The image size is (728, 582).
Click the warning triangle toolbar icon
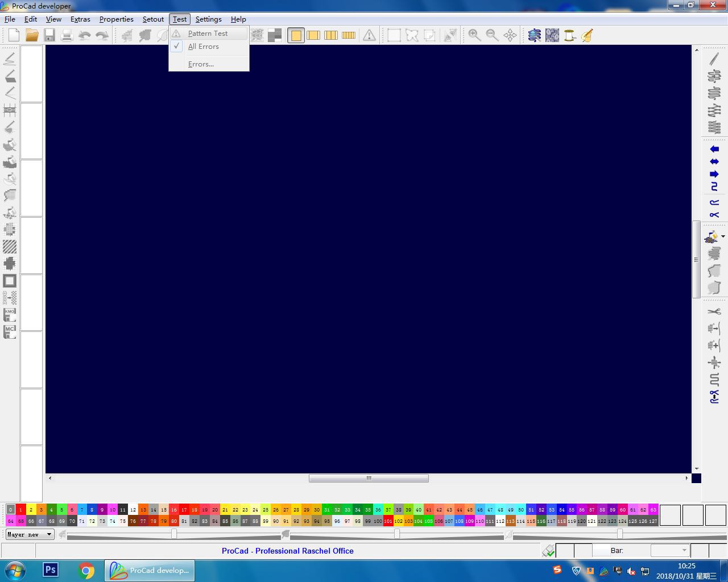click(369, 35)
